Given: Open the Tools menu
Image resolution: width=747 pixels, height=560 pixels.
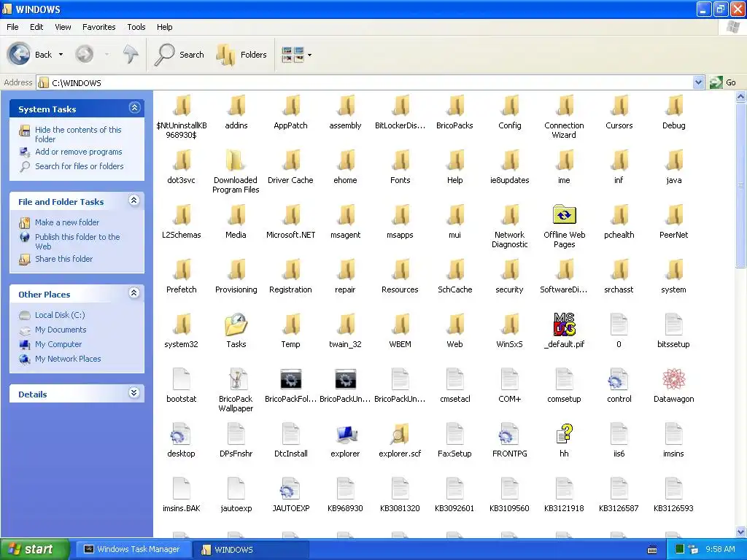Looking at the screenshot, I should (x=136, y=27).
